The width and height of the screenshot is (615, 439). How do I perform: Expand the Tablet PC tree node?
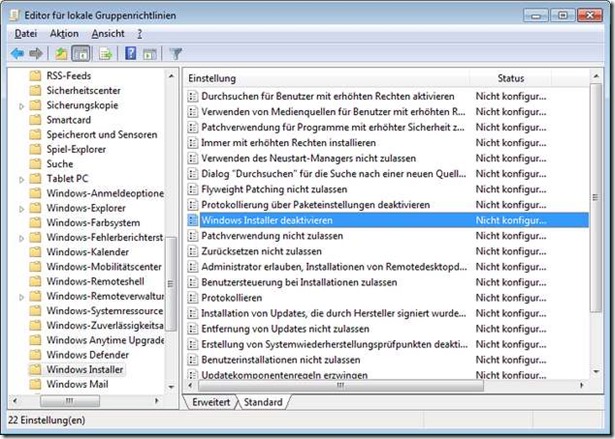pyautogui.click(x=22, y=179)
